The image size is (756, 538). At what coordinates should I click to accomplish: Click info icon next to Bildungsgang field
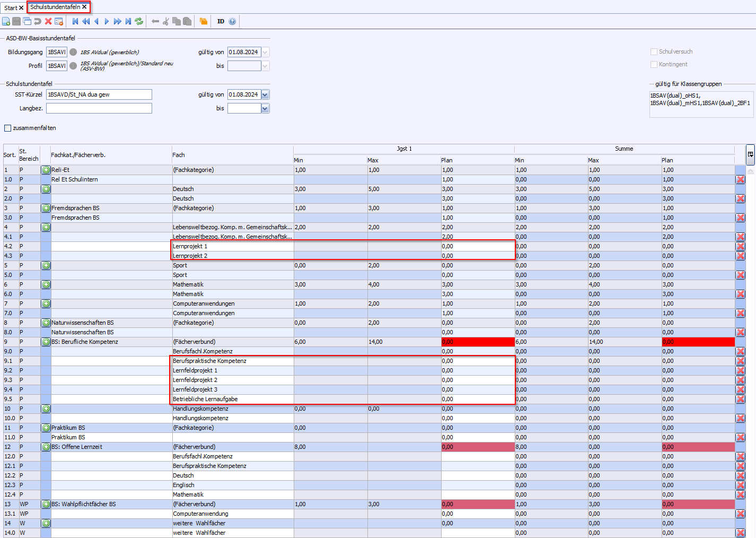73,52
